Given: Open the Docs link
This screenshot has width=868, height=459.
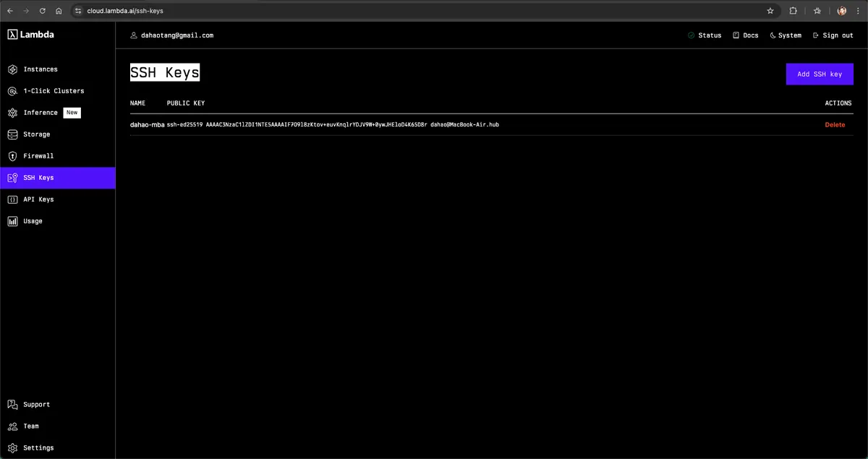Looking at the screenshot, I should pyautogui.click(x=746, y=35).
